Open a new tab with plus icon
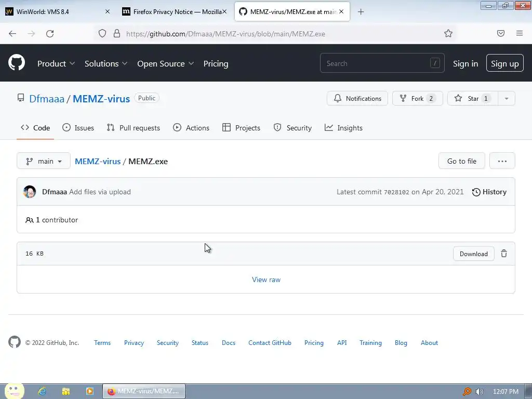 (361, 12)
